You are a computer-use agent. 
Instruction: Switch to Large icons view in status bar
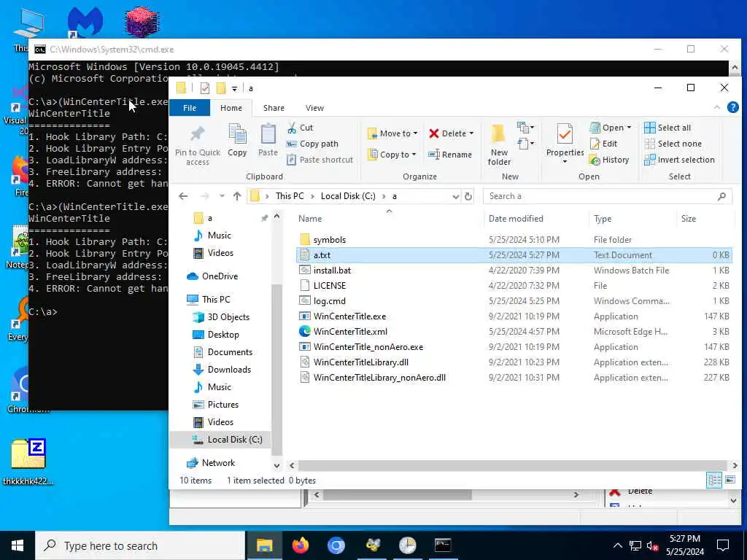[x=729, y=480]
